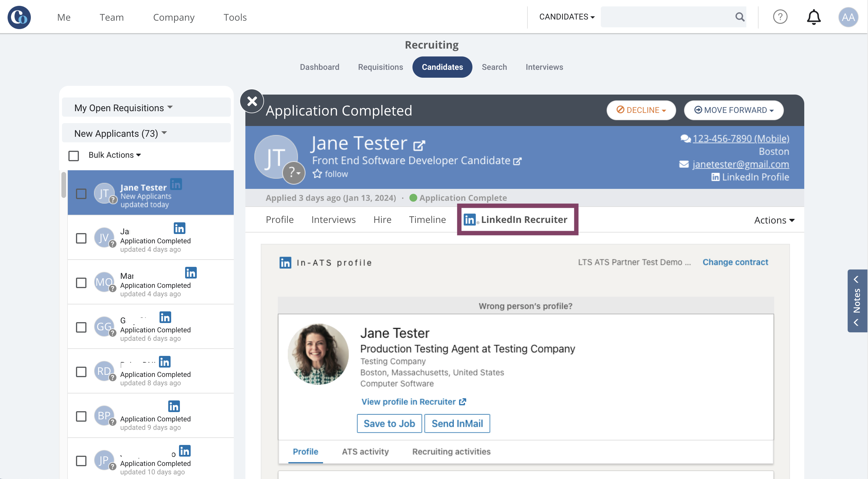Open the AA user avatar
868x479 pixels.
coord(848,17)
